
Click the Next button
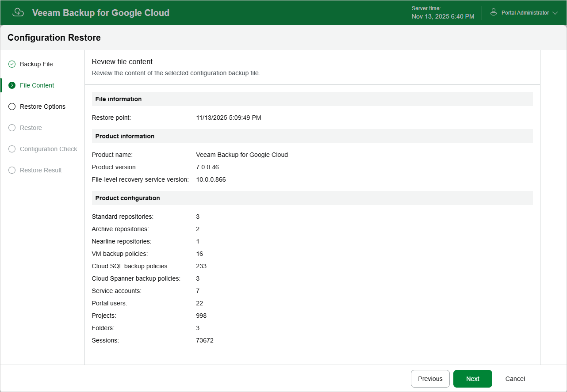pyautogui.click(x=473, y=379)
